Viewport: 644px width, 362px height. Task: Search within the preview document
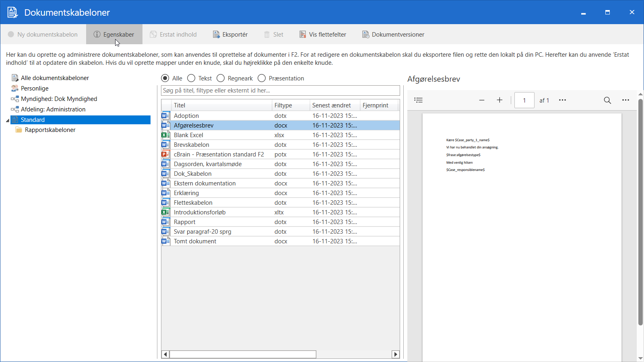(607, 100)
